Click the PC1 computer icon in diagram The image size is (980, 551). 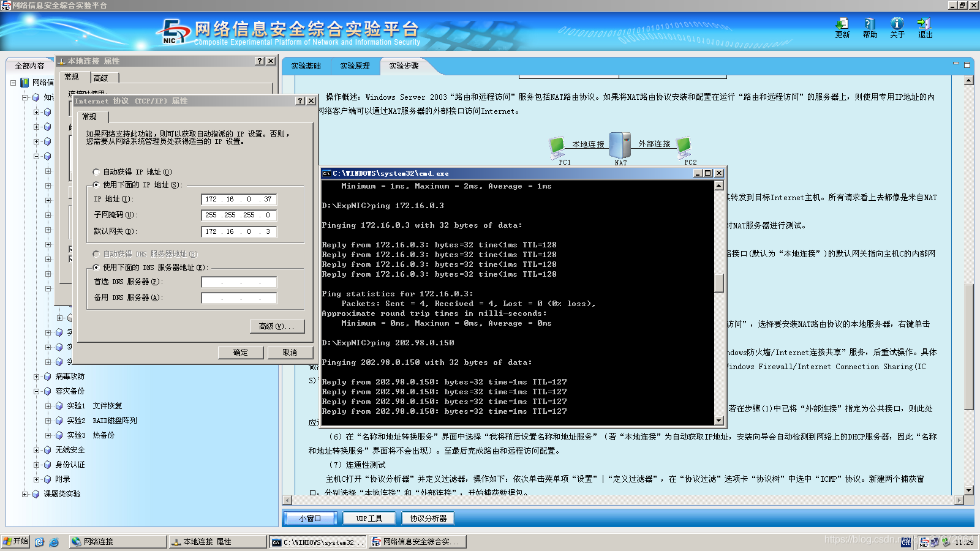click(x=557, y=147)
